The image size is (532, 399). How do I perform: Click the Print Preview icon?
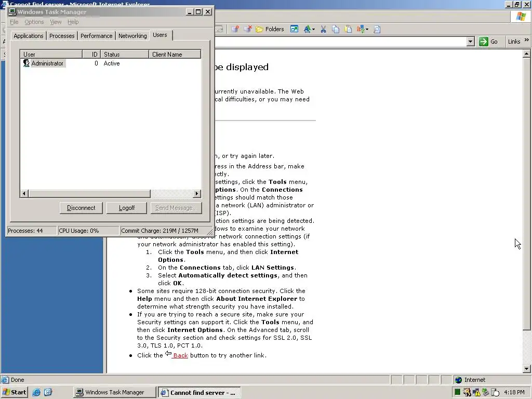pos(377,29)
